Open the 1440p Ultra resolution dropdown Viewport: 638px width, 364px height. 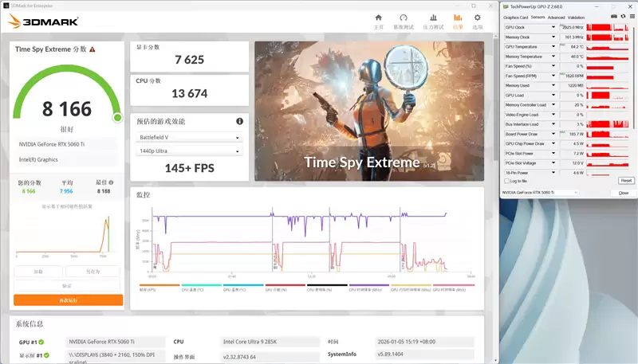(x=189, y=151)
